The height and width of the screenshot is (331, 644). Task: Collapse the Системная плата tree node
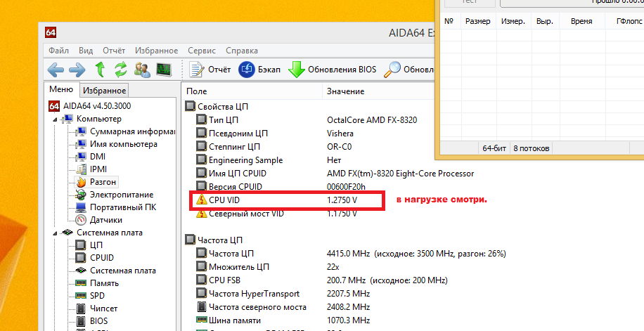click(x=56, y=233)
